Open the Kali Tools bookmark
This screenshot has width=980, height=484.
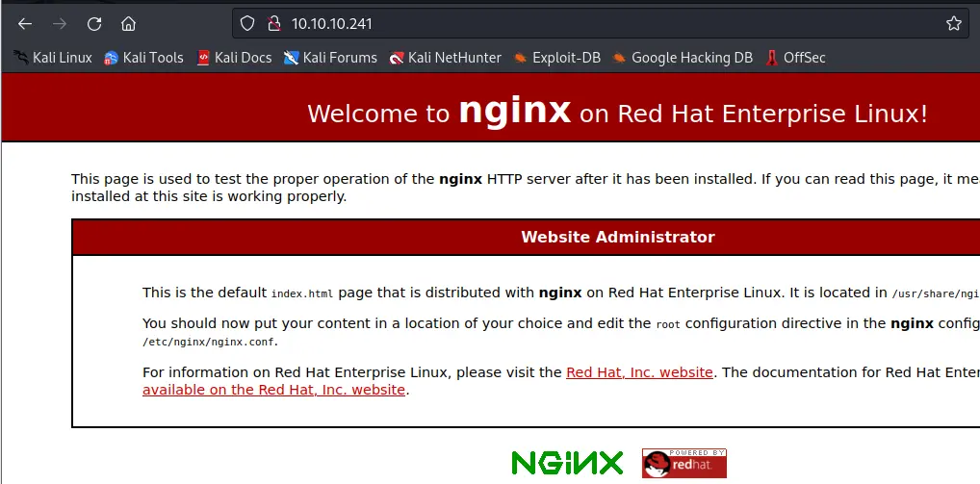(x=143, y=58)
